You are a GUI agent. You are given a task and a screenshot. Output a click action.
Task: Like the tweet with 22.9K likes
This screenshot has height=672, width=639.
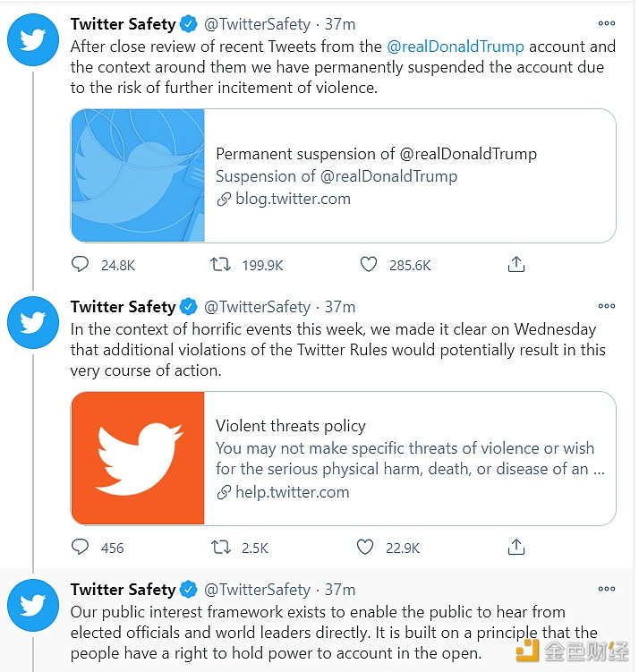pos(365,547)
